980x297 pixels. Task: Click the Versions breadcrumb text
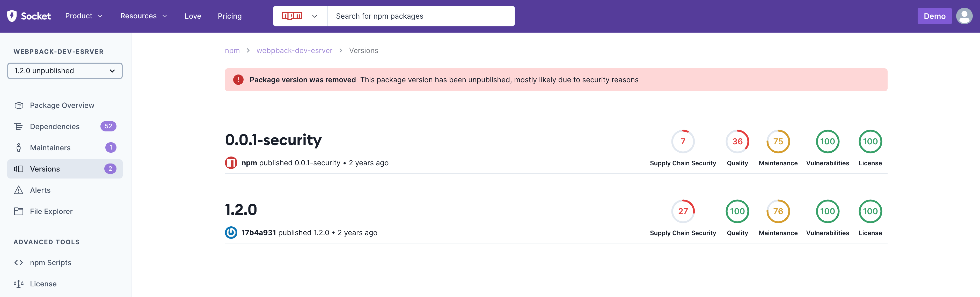(x=364, y=50)
